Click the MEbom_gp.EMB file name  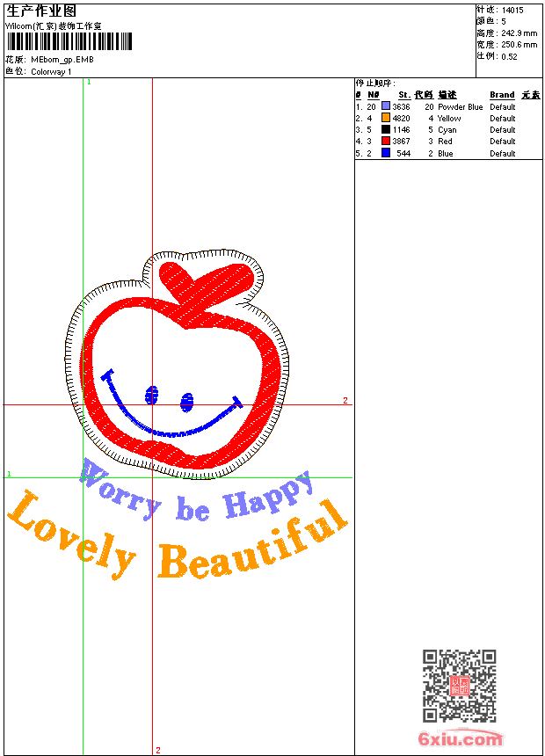click(62, 60)
